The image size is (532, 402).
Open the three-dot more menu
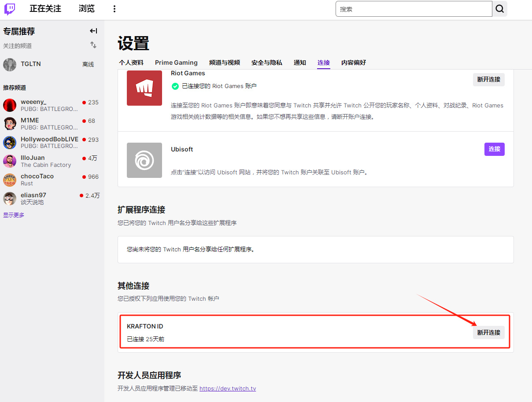pyautogui.click(x=115, y=9)
